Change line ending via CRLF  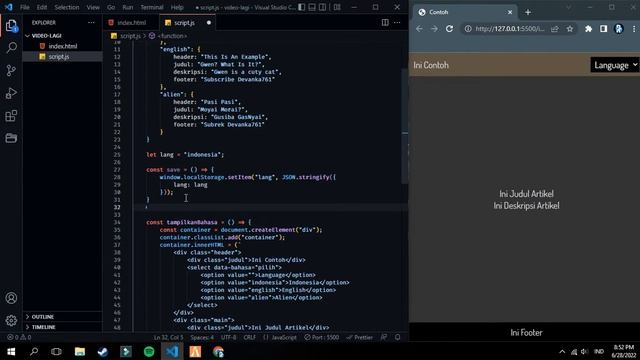[249, 338]
